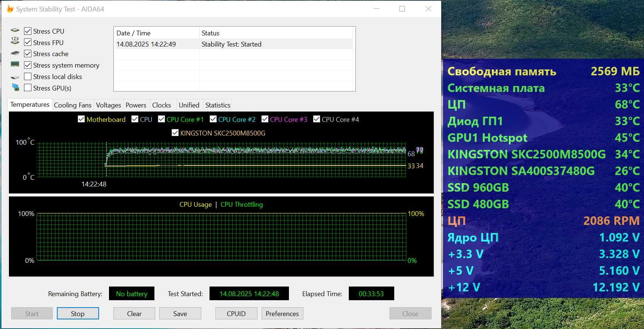Select the Stability Test: Started log row
644x329 pixels.
[234, 44]
